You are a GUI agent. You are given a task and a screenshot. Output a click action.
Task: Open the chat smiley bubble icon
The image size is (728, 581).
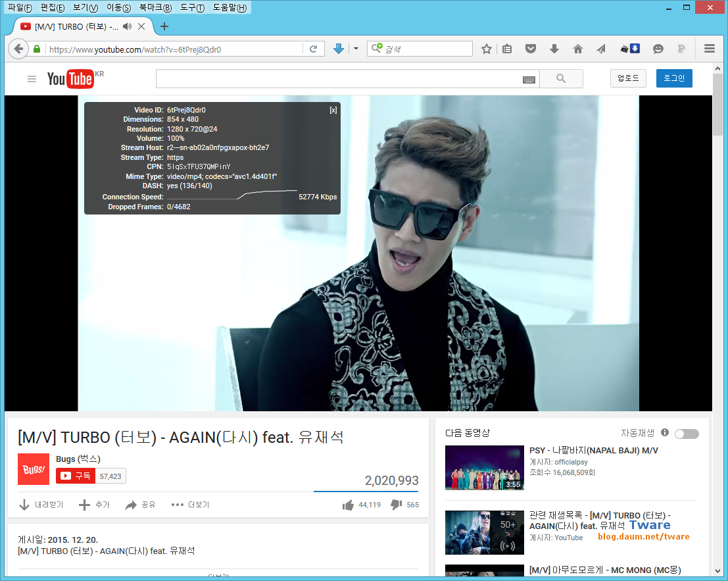pyautogui.click(x=658, y=49)
